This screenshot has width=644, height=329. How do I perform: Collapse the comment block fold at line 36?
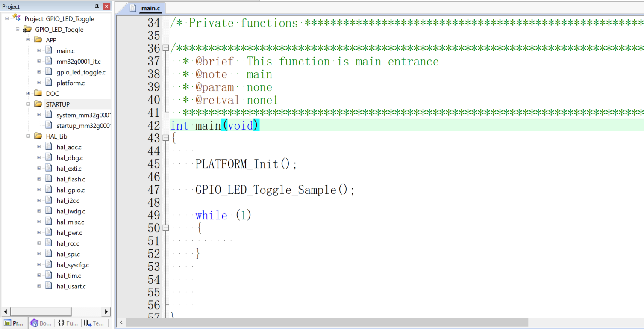(x=166, y=48)
